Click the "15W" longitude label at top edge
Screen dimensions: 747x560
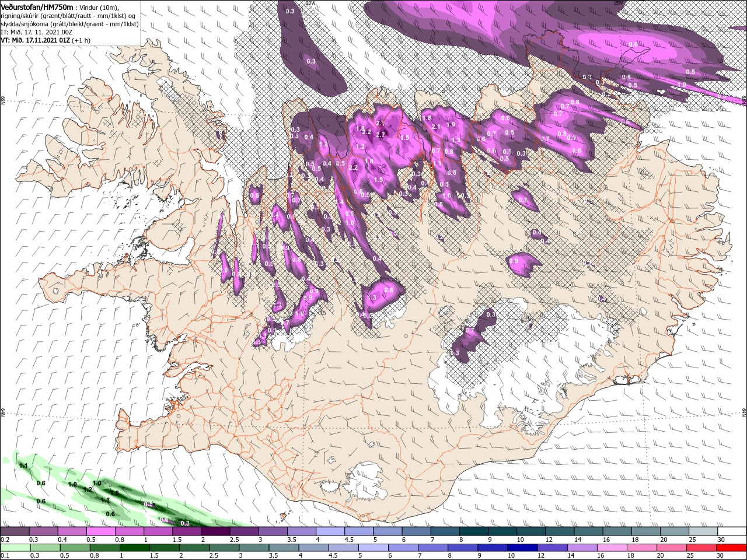coord(618,3)
